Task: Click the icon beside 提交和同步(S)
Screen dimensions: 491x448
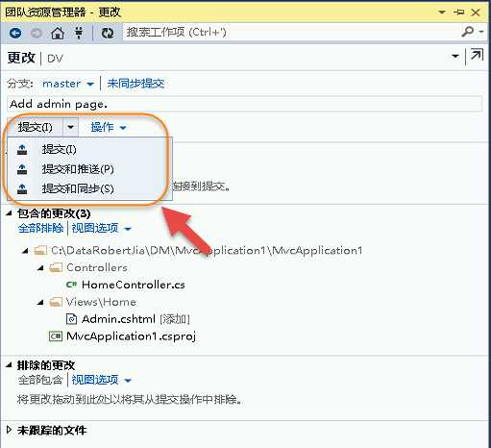Action: tap(22, 188)
